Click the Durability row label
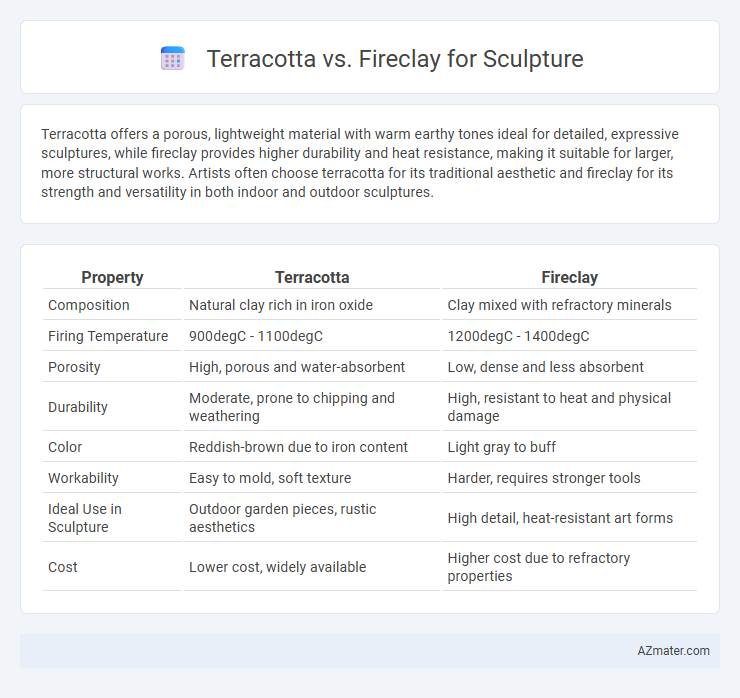Viewport: 740px width, 698px height. click(78, 407)
